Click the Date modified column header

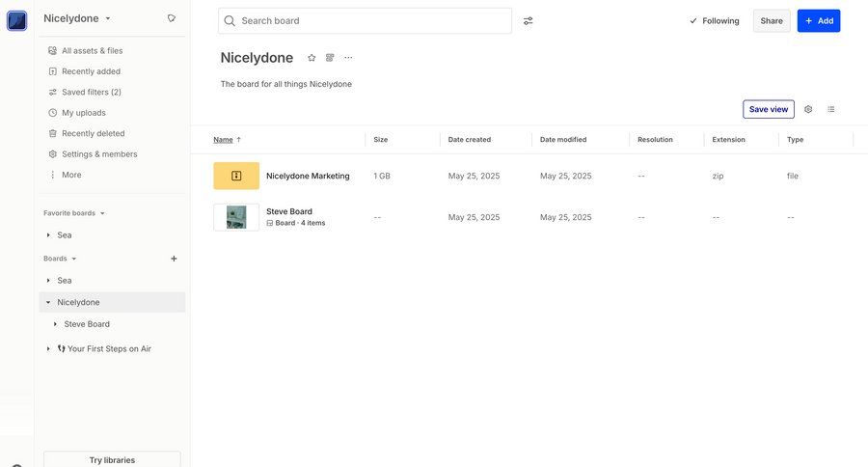(x=563, y=140)
